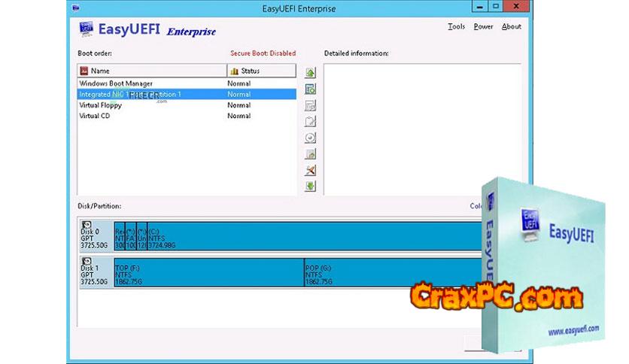
Task: Select the Virtual Floppy boot entry
Action: point(187,105)
